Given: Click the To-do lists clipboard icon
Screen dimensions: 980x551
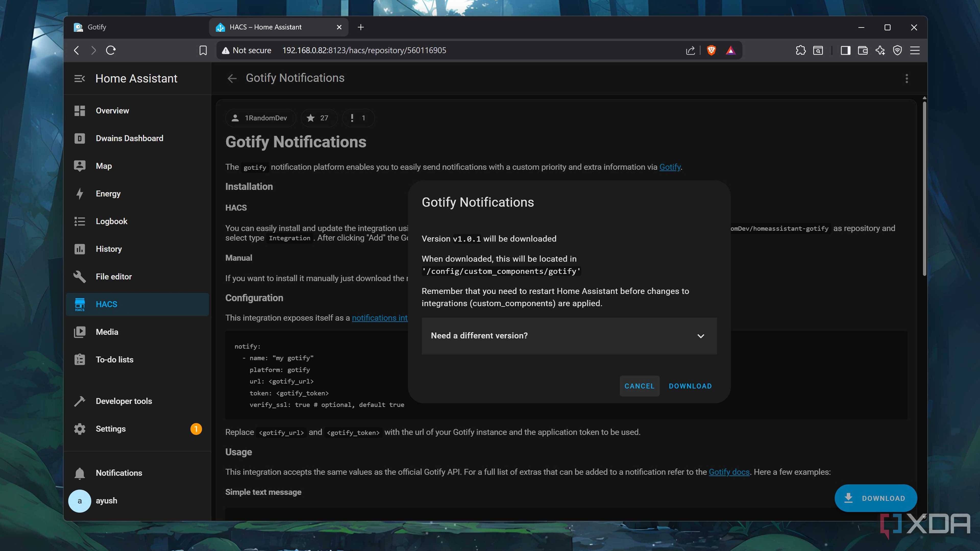Looking at the screenshot, I should point(80,360).
